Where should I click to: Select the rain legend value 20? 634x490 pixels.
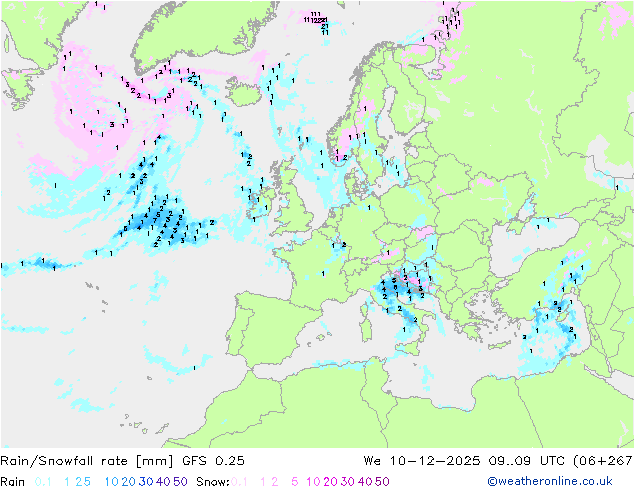pos(128,482)
